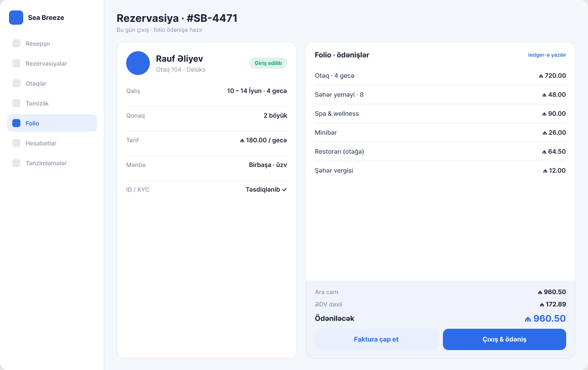Viewport: 588px width, 370px height.
Task: Click the Rezervasiyalar sidebar icon
Action: click(x=16, y=64)
